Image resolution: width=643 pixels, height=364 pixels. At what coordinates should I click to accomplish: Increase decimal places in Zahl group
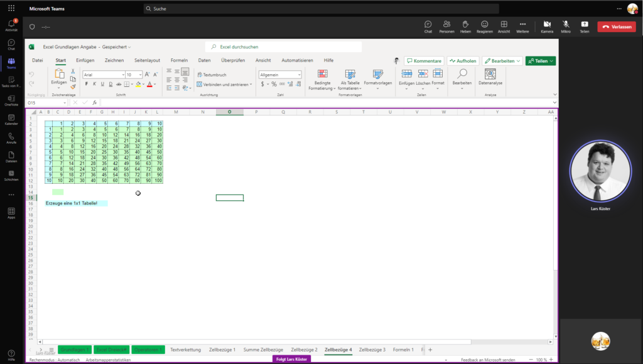coord(290,84)
